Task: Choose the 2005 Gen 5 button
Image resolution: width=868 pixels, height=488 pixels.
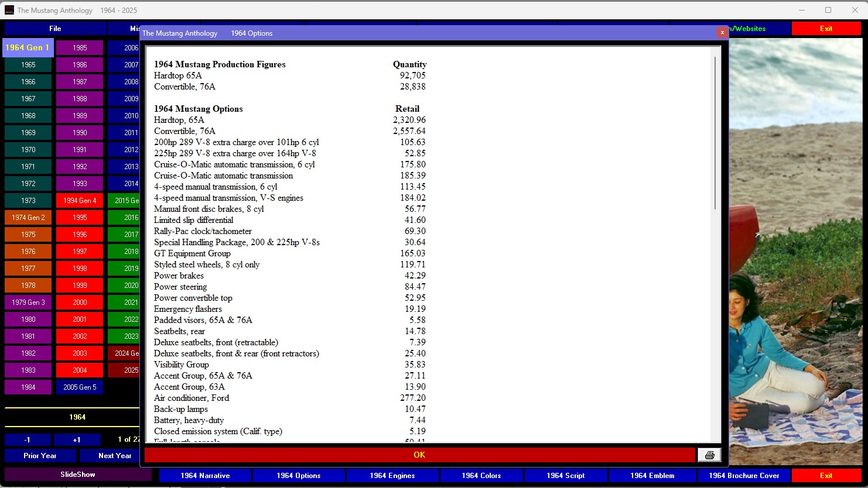Action: 80,387
